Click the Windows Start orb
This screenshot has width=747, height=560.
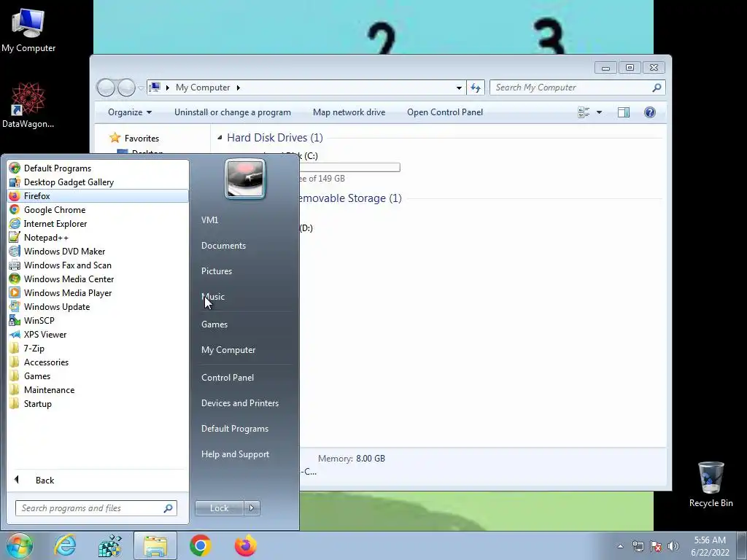[19, 545]
